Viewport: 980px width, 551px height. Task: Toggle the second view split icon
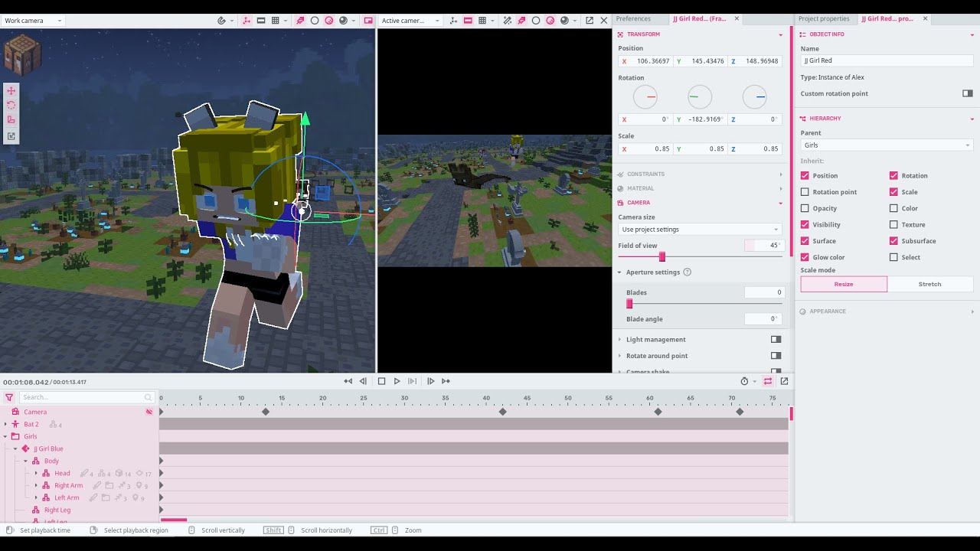point(368,21)
